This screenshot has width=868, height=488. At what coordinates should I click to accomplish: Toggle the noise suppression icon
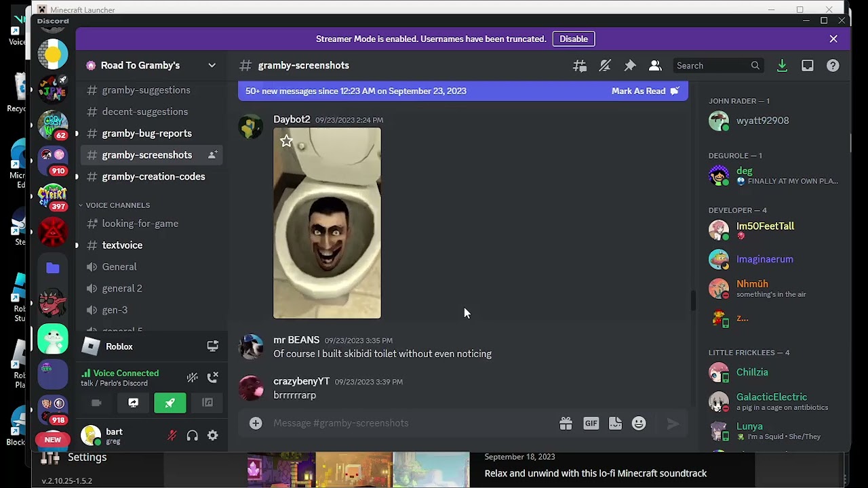tap(193, 377)
